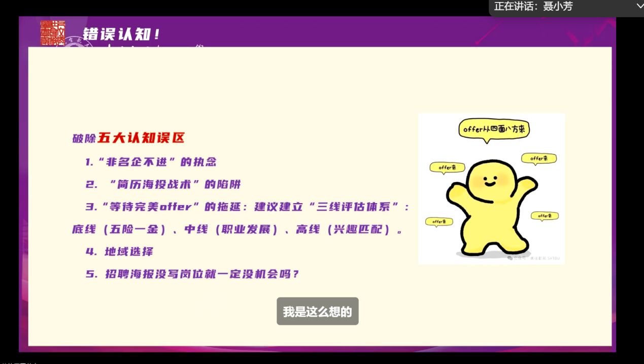Click the red heading '五大认知误区'

(x=141, y=138)
